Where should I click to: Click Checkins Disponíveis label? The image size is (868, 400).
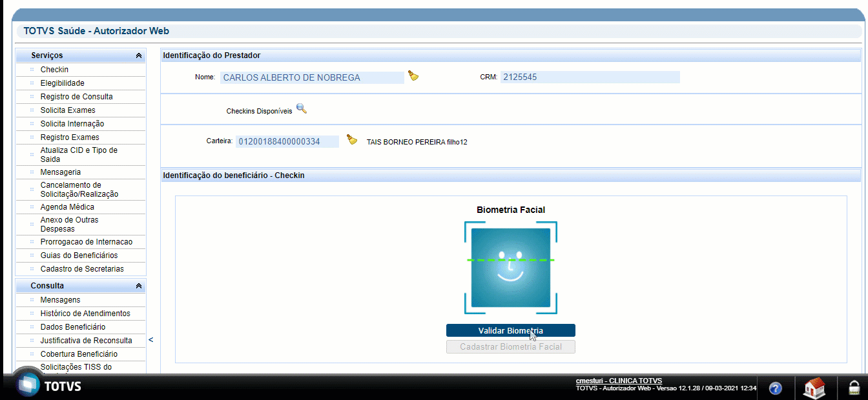(x=259, y=111)
